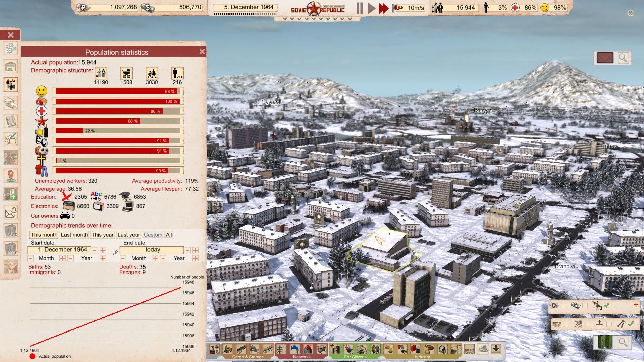Screen dimensions: 644x362
Task: Open the transport lines map icon
Action: point(11,139)
